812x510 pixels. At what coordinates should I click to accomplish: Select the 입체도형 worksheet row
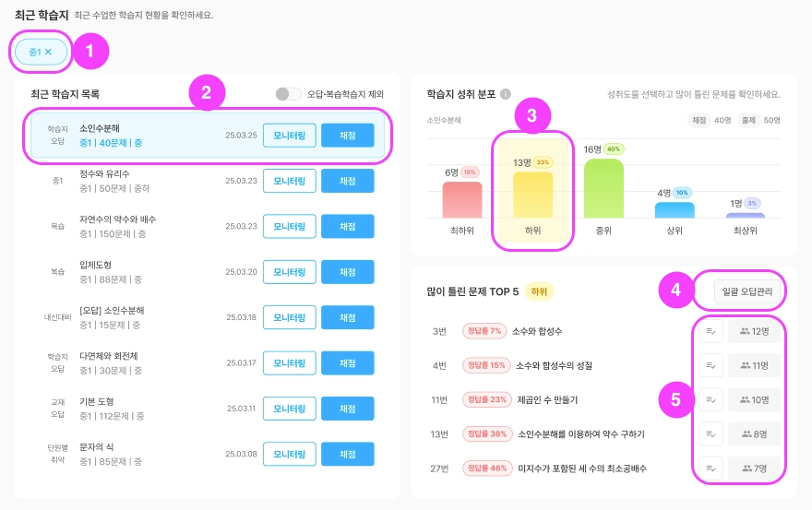click(148, 272)
